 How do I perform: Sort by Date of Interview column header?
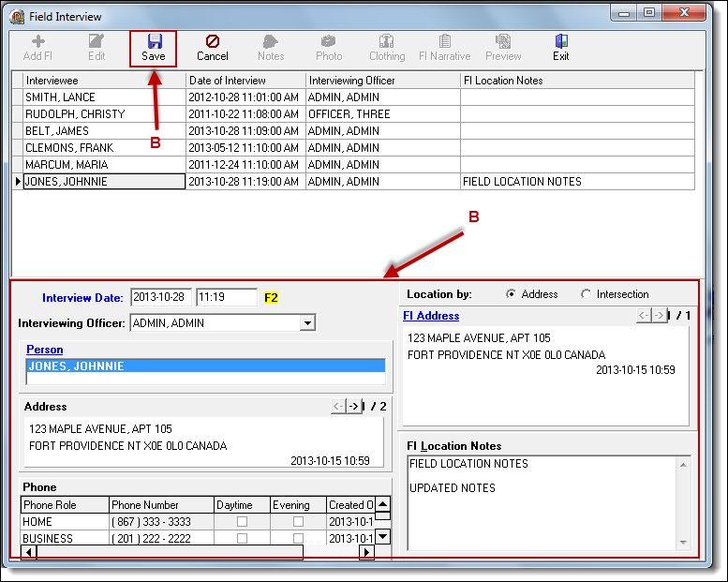tap(245, 81)
